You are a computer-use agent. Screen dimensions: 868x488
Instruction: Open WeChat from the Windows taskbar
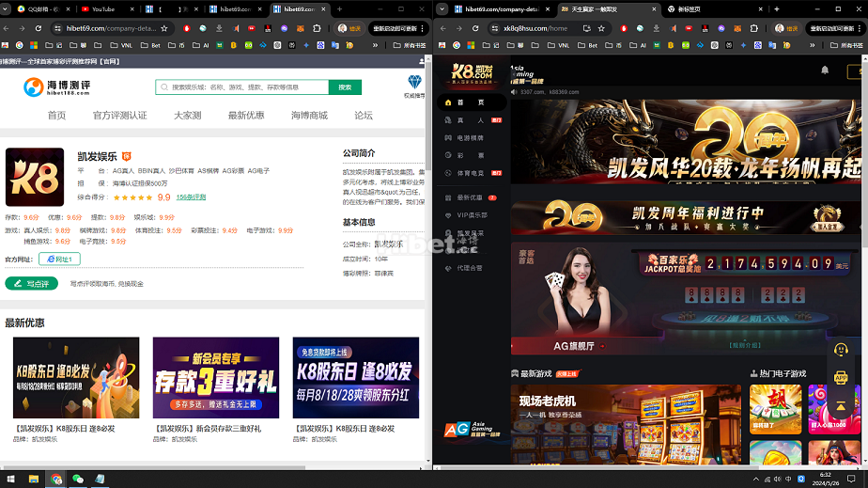78,479
